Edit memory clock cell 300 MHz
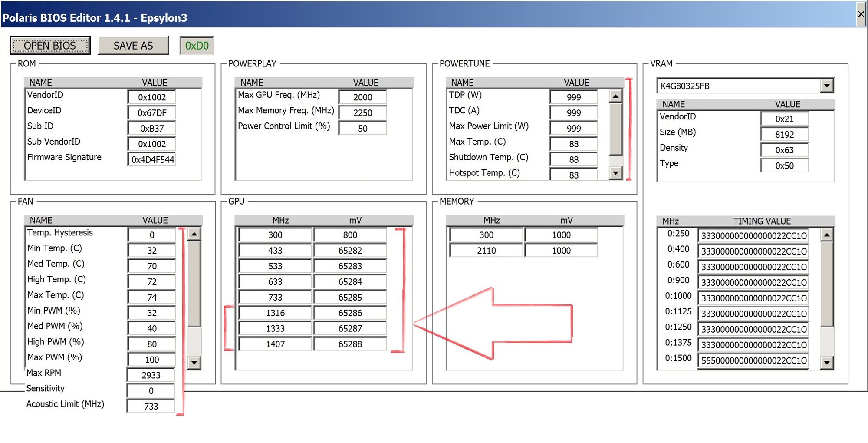This screenshot has width=868, height=443. click(x=486, y=235)
